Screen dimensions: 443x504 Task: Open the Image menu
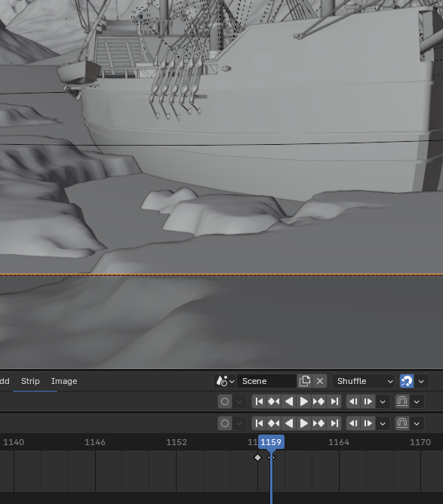coord(64,381)
